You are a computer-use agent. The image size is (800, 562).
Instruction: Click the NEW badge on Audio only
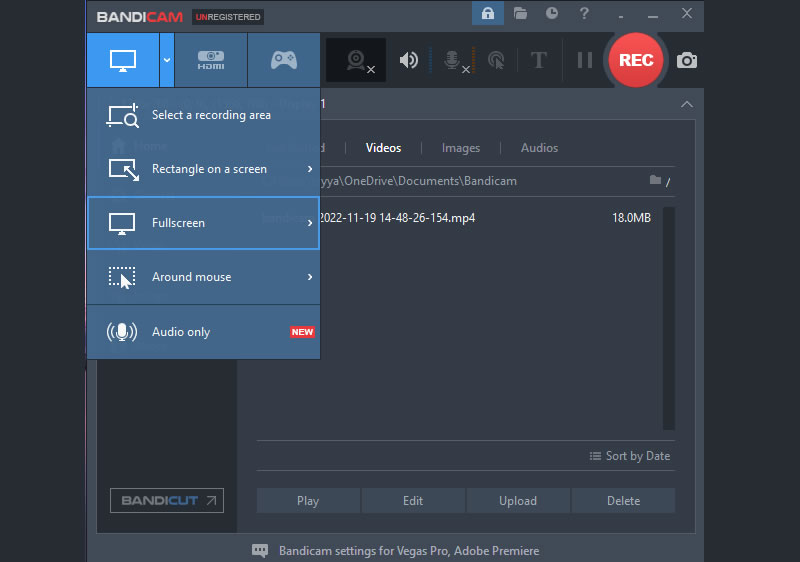pos(302,332)
